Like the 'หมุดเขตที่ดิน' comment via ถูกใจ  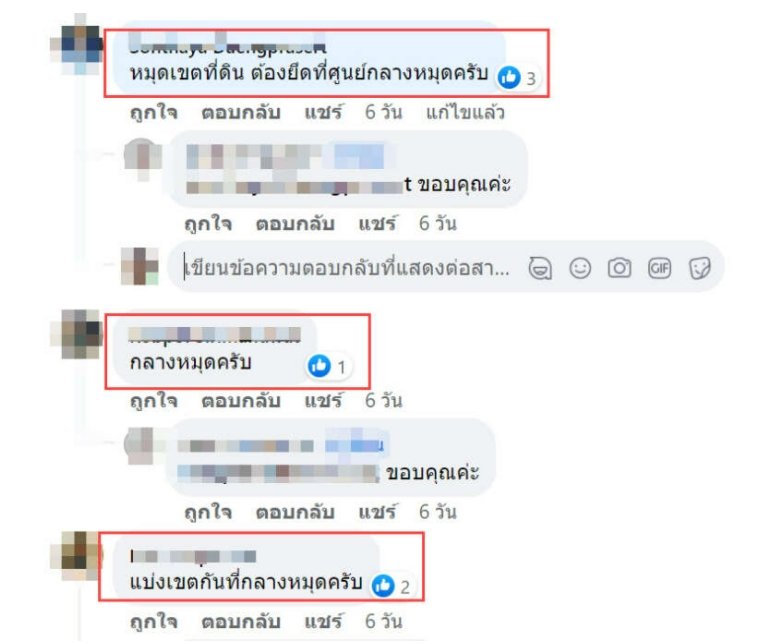(153, 113)
